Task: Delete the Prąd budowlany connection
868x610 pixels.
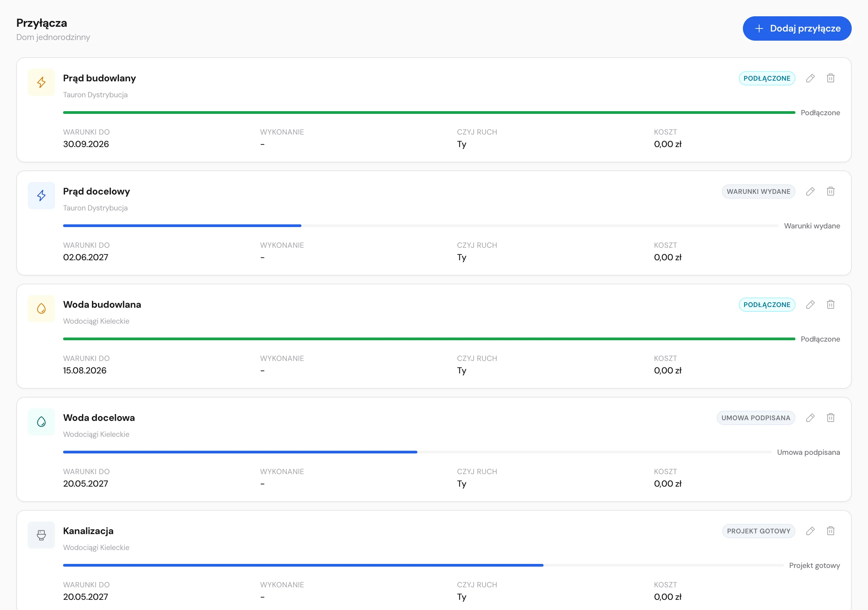Action: (831, 78)
